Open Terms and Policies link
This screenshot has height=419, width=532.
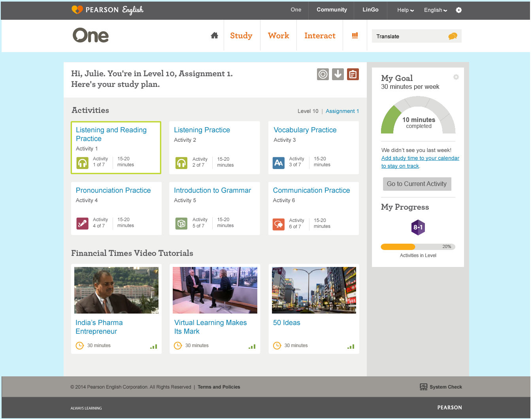coord(219,387)
